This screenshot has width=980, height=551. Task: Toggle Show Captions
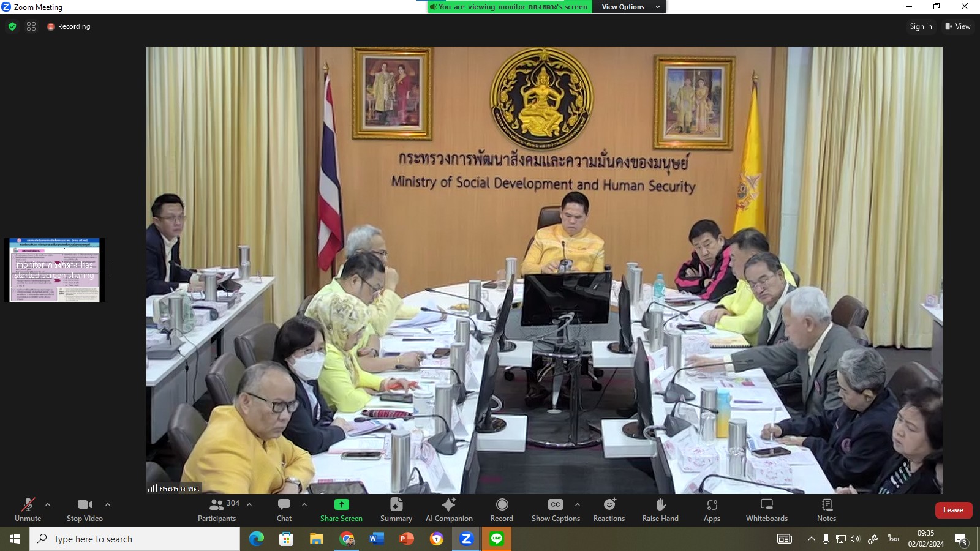click(556, 510)
